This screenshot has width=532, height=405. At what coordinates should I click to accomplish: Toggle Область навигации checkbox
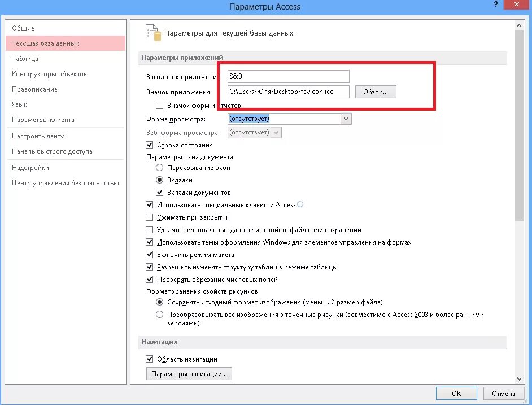[x=149, y=359]
